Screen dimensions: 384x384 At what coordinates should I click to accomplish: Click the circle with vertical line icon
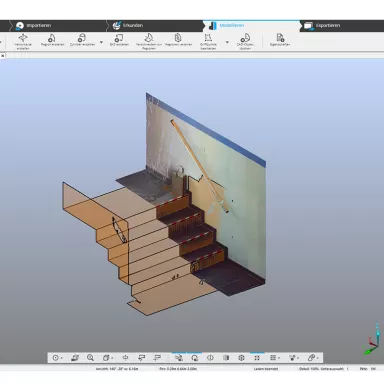(210, 358)
